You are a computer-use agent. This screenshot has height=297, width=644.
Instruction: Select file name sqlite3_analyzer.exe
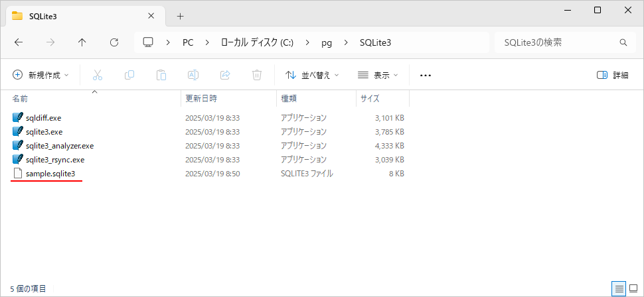pyautogui.click(x=60, y=146)
